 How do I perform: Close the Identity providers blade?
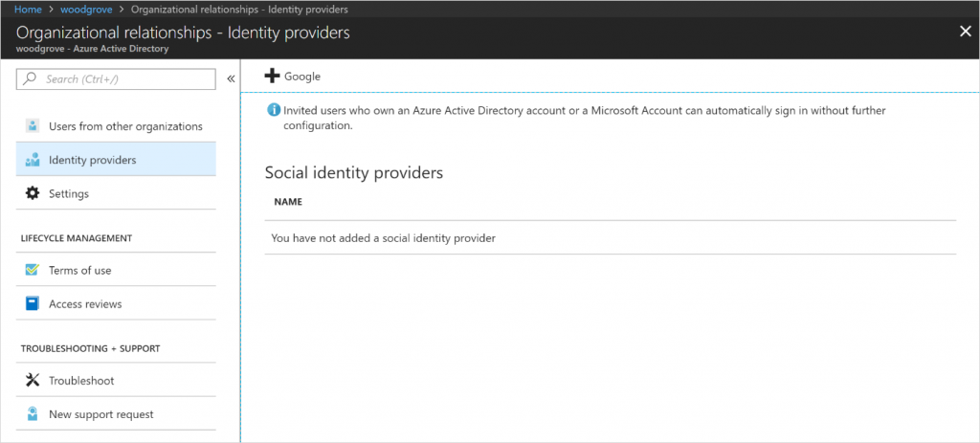pyautogui.click(x=965, y=32)
